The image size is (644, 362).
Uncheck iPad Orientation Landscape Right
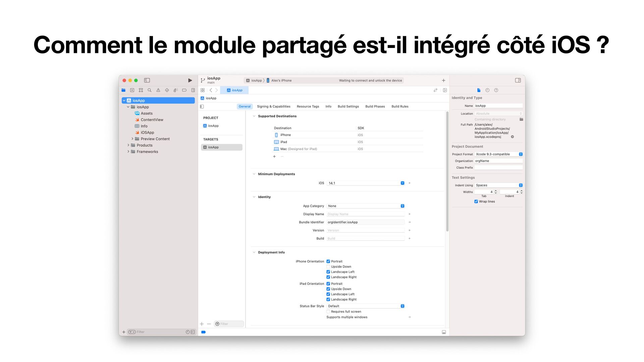[x=328, y=300]
